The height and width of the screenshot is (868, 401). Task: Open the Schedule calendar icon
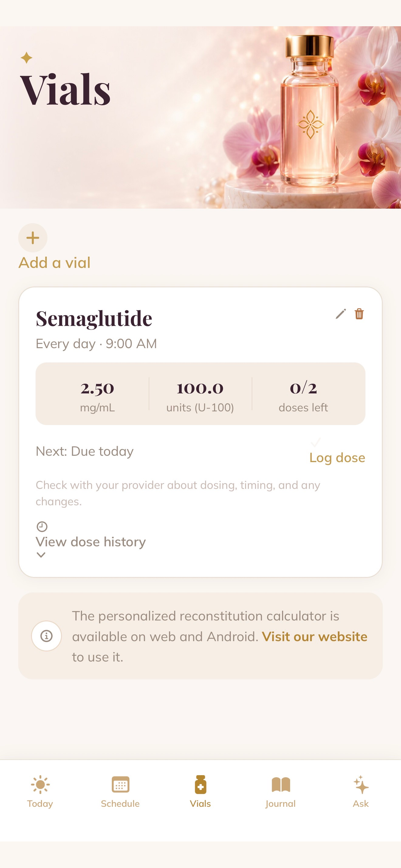pyautogui.click(x=120, y=785)
